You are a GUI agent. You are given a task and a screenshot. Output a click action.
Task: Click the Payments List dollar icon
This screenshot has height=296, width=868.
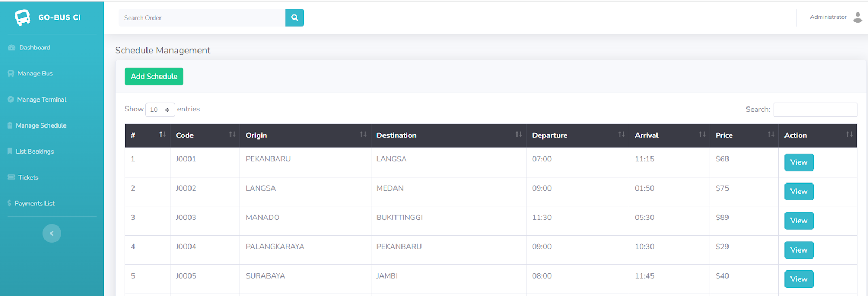[x=9, y=204]
